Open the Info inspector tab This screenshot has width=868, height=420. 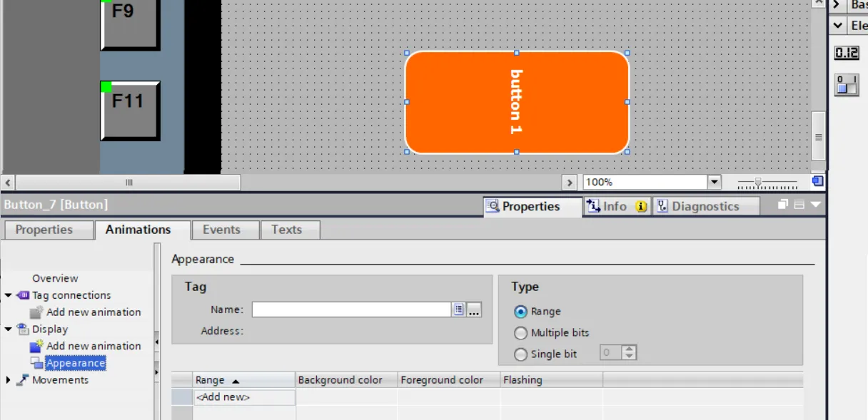[617, 206]
